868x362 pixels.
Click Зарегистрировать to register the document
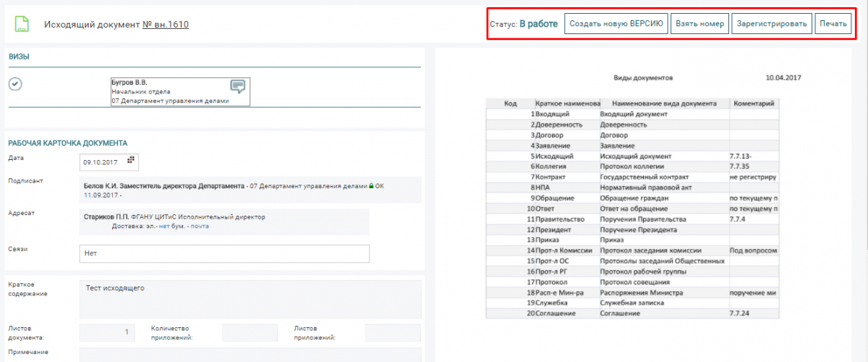[771, 24]
